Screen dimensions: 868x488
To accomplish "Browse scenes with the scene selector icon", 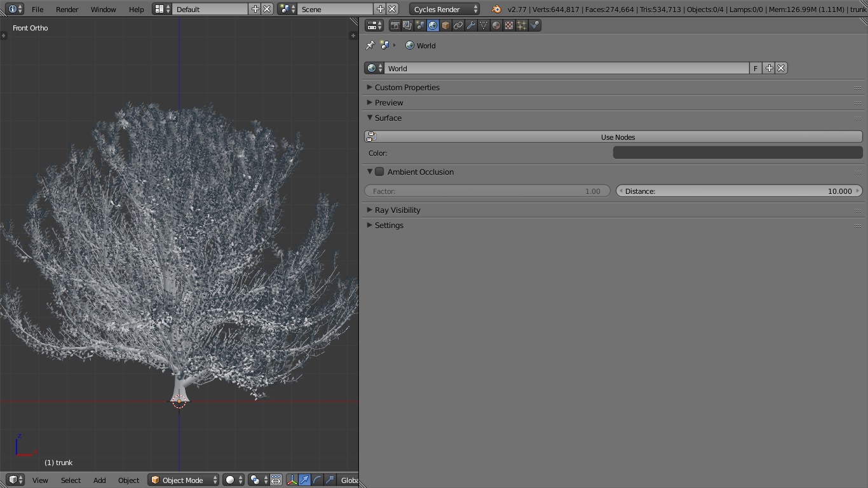I will [288, 9].
